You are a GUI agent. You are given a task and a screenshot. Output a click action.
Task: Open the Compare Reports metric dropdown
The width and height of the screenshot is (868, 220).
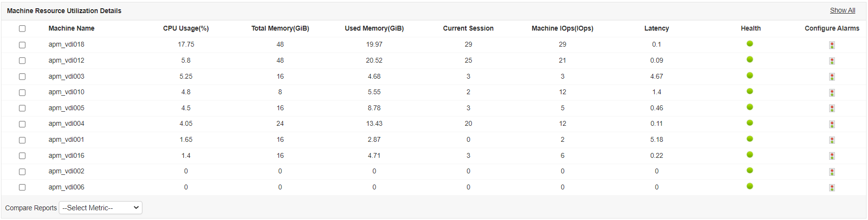[x=101, y=208]
